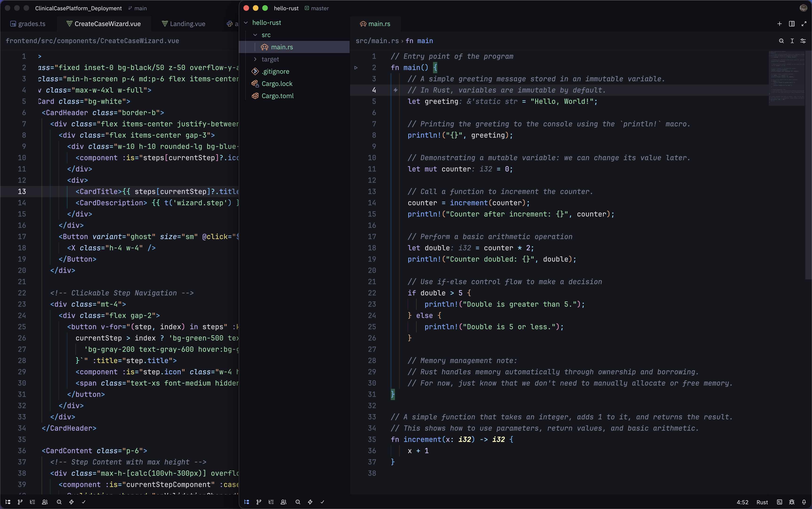The height and width of the screenshot is (509, 812).
Task: Click highlighted closing brace on line 31
Action: pos(393,394)
